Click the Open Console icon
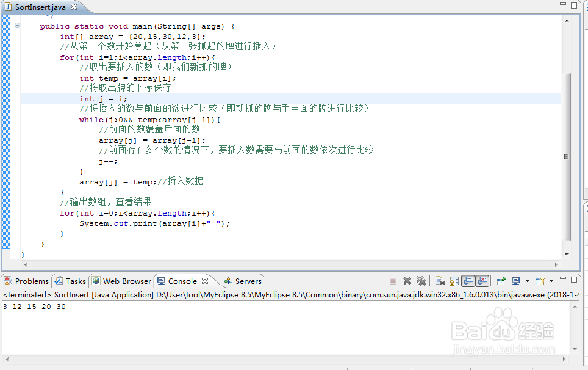588x370 pixels. (540, 281)
